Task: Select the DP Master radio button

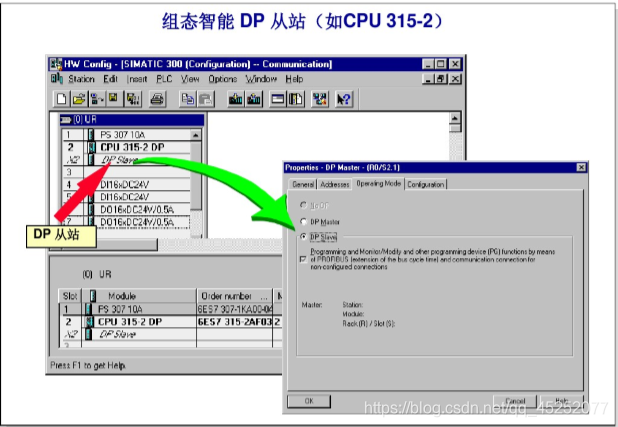Action: 303,221
